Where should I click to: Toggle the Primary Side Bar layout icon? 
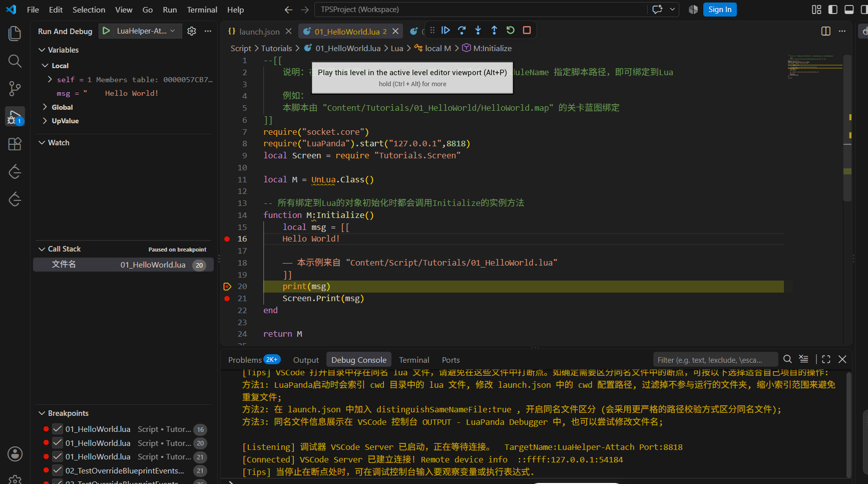coord(833,10)
